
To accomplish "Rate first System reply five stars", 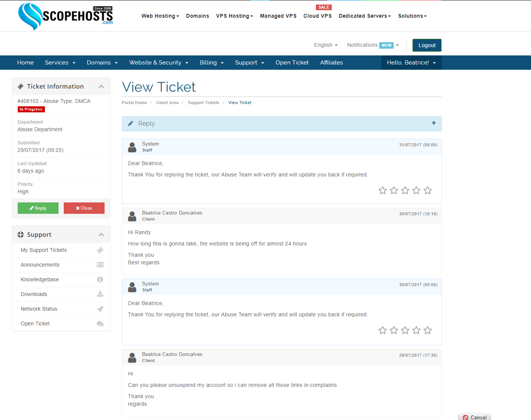I will tap(428, 190).
